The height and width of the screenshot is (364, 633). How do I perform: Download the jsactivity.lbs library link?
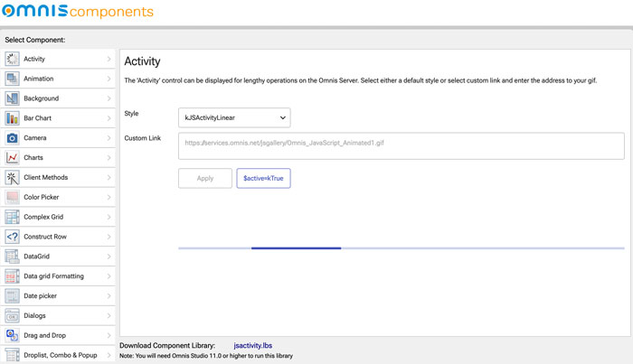tap(252, 345)
